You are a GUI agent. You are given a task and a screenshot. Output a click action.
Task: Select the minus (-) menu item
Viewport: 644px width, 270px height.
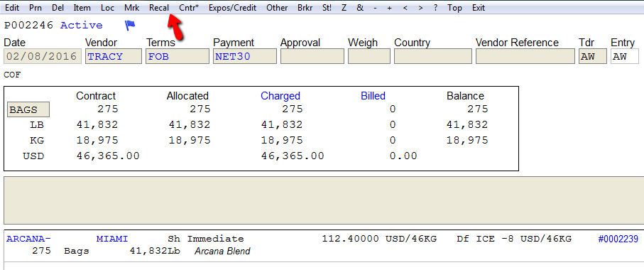[x=375, y=8]
